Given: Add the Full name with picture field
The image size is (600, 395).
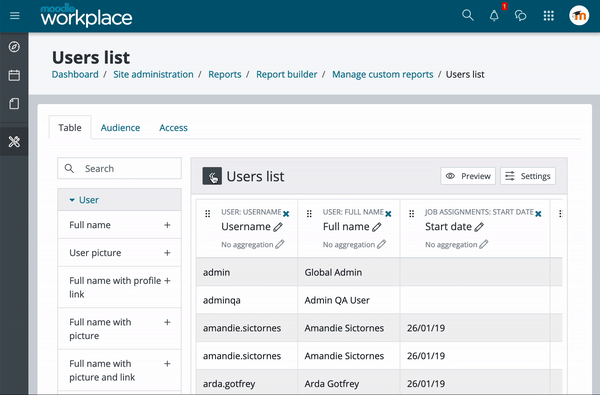Looking at the screenshot, I should click(x=167, y=322).
